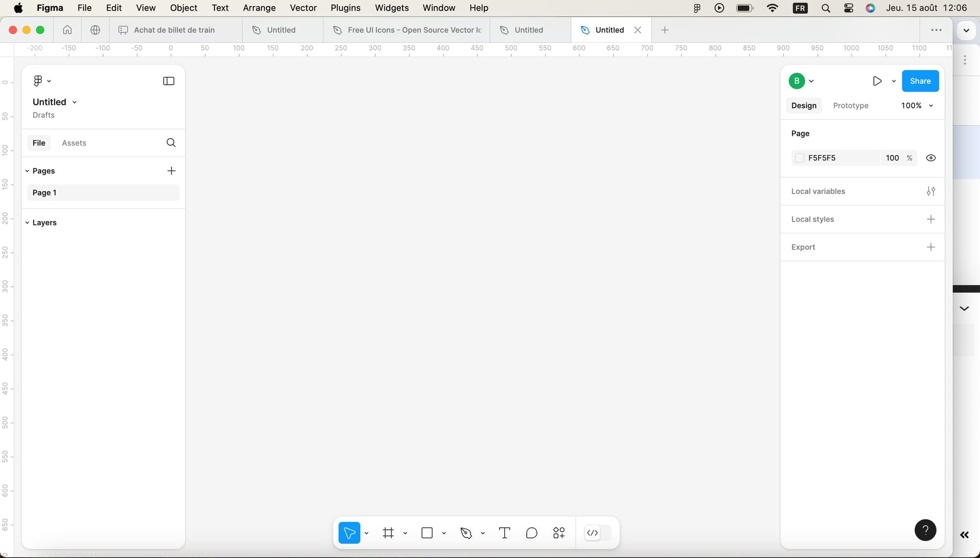Select the Code snippet tool
Image resolution: width=980 pixels, height=558 pixels.
tap(592, 532)
